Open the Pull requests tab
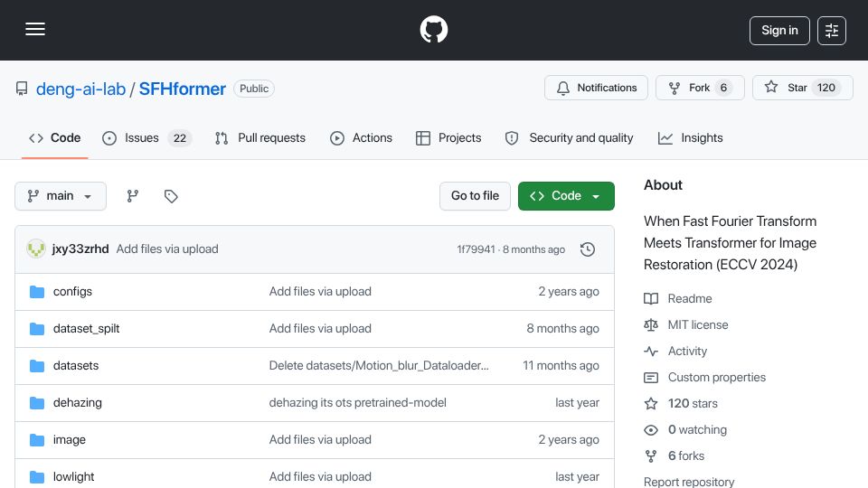Viewport: 868px width, 488px height. (260, 137)
